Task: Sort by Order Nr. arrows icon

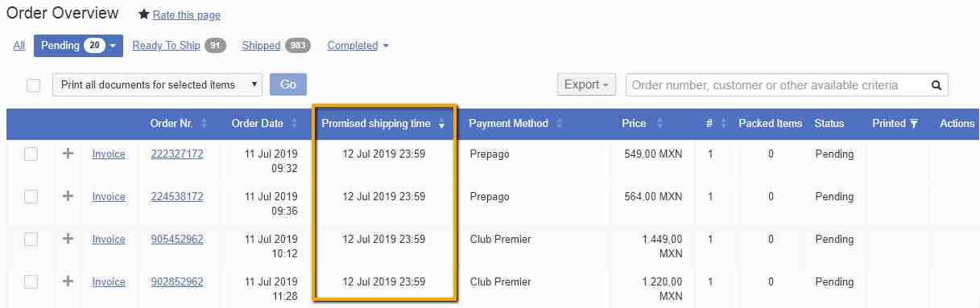Action: [x=204, y=124]
